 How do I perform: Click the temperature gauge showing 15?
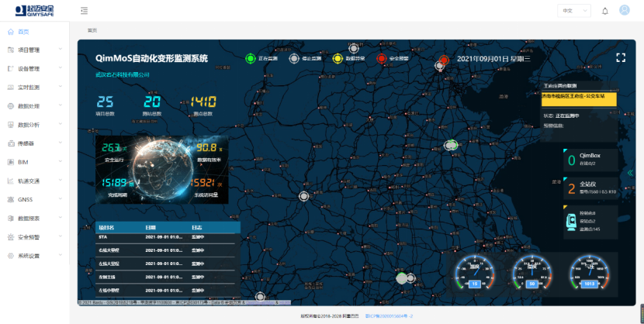click(x=475, y=272)
